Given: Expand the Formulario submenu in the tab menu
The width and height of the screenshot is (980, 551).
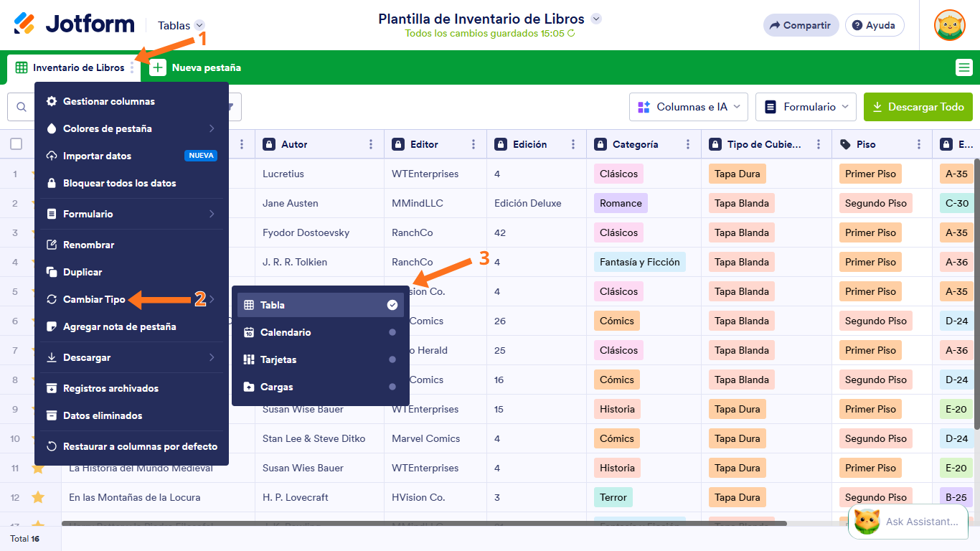Looking at the screenshot, I should tap(212, 214).
